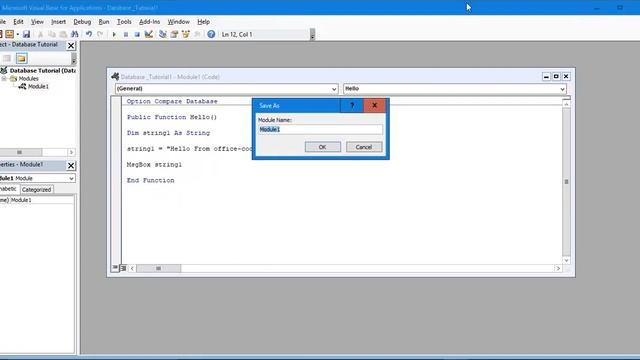This screenshot has width=640, height=360.
Task: Open toolbar options overflow arrow
Action: [312, 35]
